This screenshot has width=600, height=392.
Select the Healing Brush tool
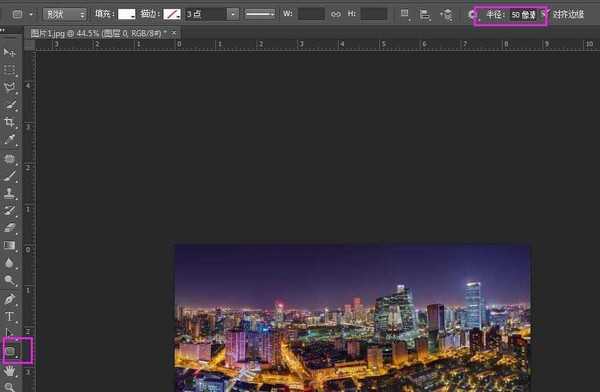[10, 159]
